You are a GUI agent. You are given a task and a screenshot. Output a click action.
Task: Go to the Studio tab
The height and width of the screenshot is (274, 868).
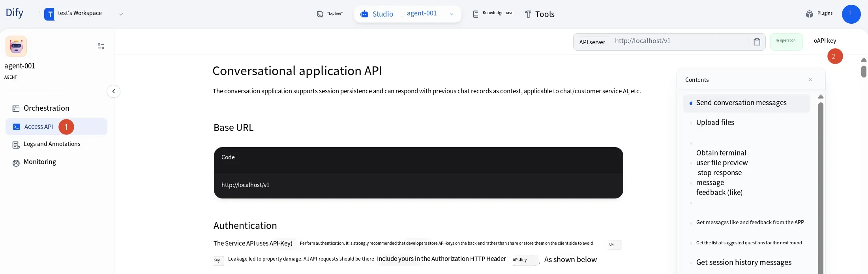click(x=377, y=14)
